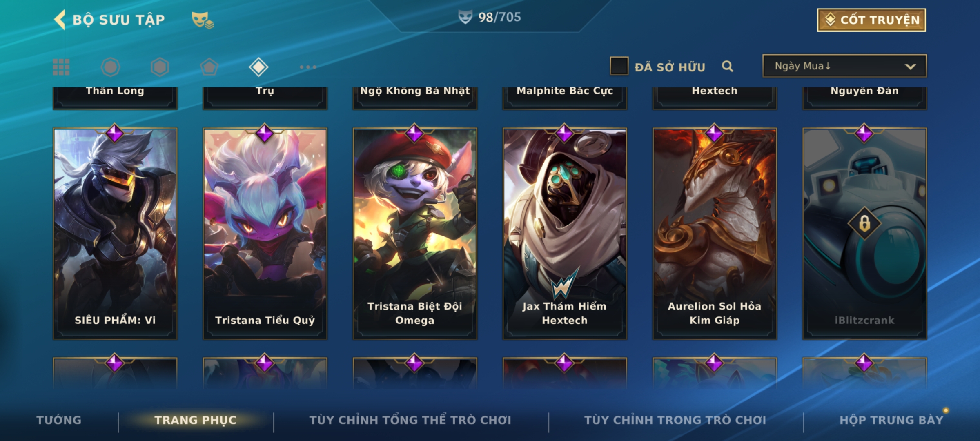Click the dropdown chevron arrow beside Ngày Mua

click(x=910, y=67)
